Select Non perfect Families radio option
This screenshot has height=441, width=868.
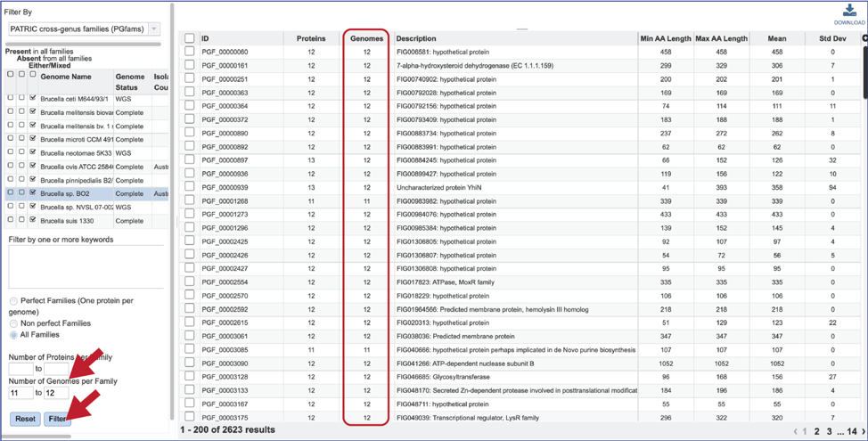14,323
